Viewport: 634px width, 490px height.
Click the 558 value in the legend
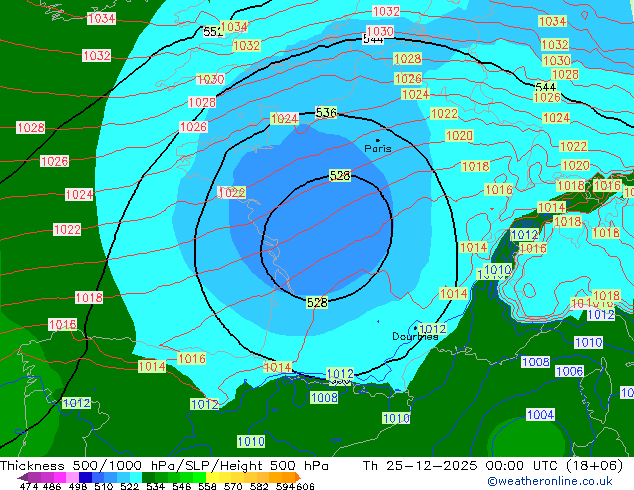click(x=207, y=486)
